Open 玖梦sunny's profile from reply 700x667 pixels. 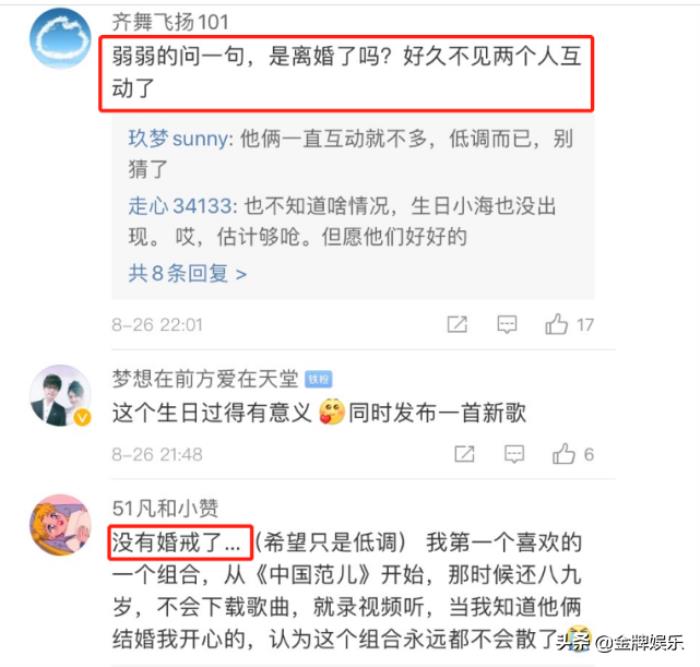pyautogui.click(x=179, y=138)
